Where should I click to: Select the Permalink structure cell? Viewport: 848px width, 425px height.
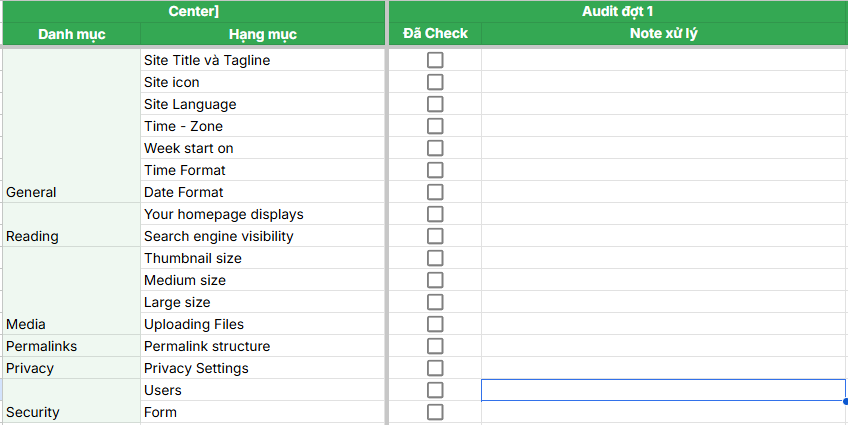[x=262, y=346]
